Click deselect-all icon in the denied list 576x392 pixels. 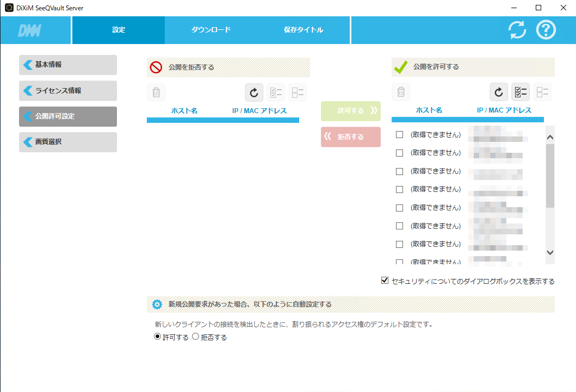point(298,92)
